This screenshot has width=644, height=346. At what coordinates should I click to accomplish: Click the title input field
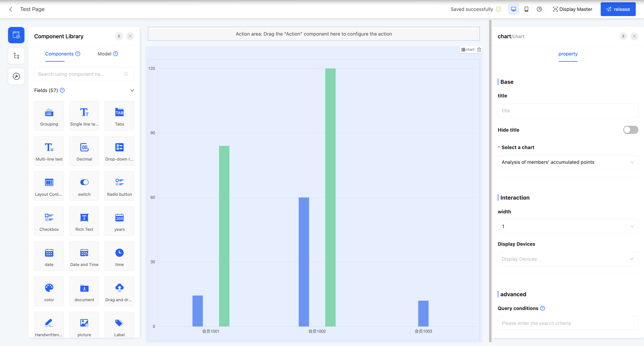(568, 111)
